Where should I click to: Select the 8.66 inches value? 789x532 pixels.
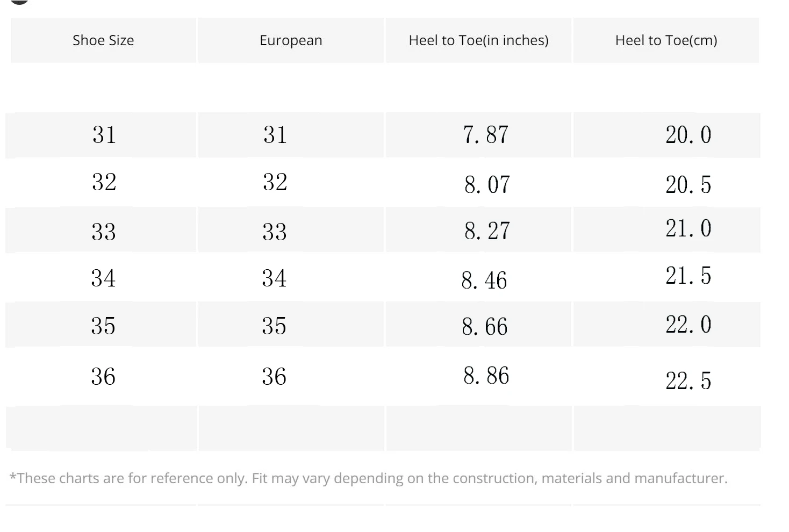point(484,327)
